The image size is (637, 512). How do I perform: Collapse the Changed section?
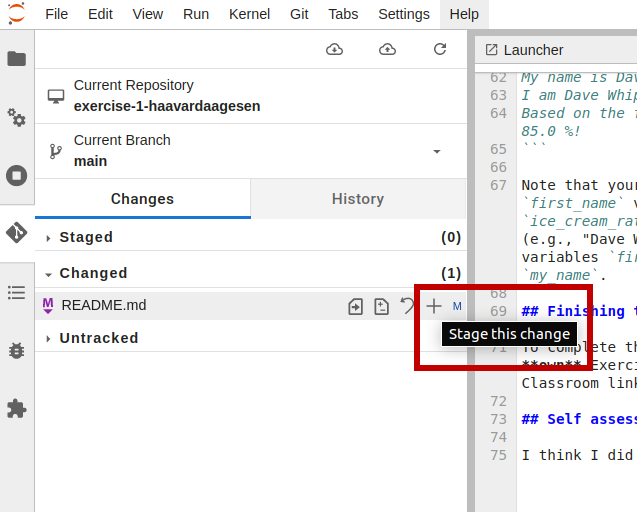tap(48, 275)
